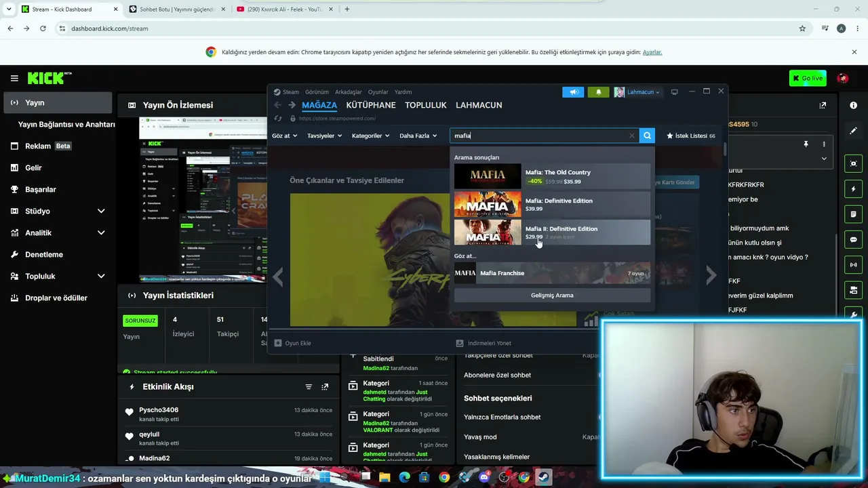This screenshot has width=868, height=488.
Task: Open the Arkadaşlar menu in Steam
Action: pyautogui.click(x=349, y=92)
